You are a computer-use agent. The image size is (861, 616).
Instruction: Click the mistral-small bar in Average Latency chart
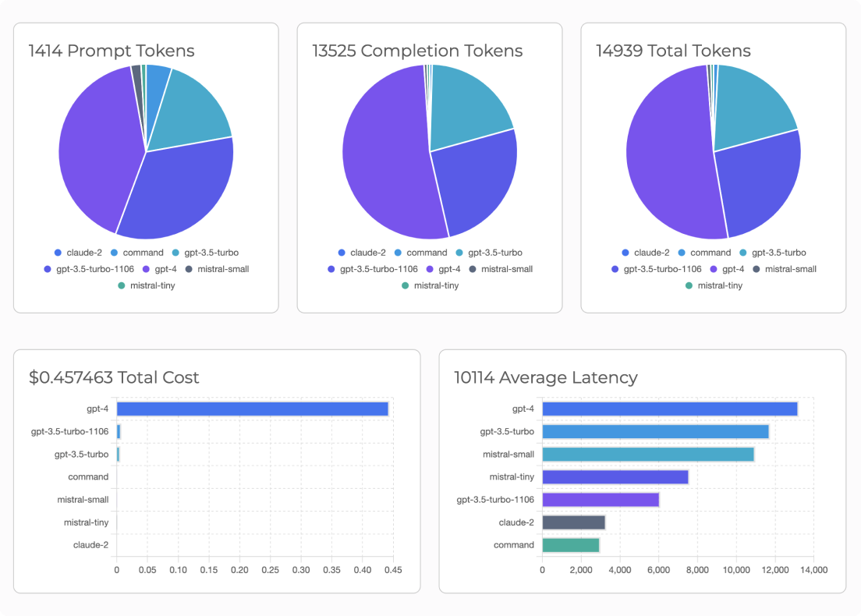click(x=647, y=453)
